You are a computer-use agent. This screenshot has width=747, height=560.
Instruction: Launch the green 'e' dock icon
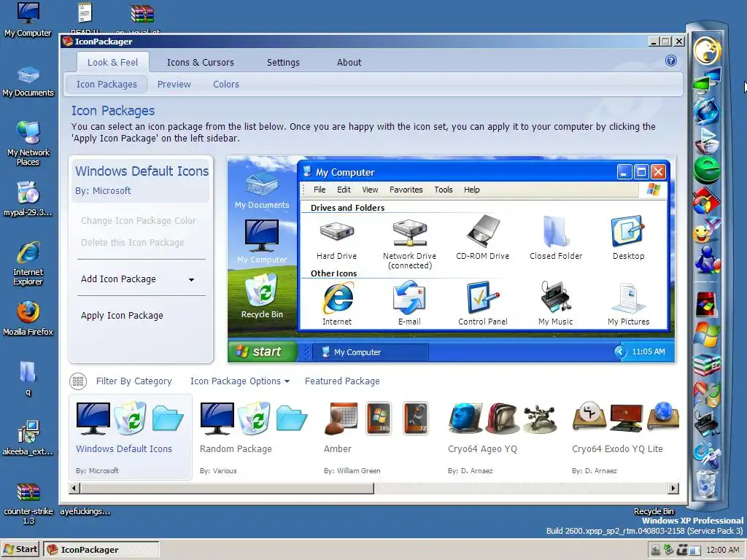click(x=707, y=169)
